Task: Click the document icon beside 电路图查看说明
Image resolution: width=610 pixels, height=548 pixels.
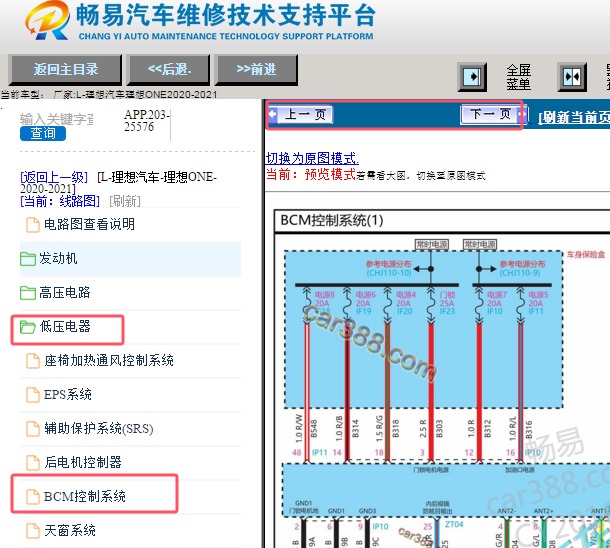Action: pos(33,225)
